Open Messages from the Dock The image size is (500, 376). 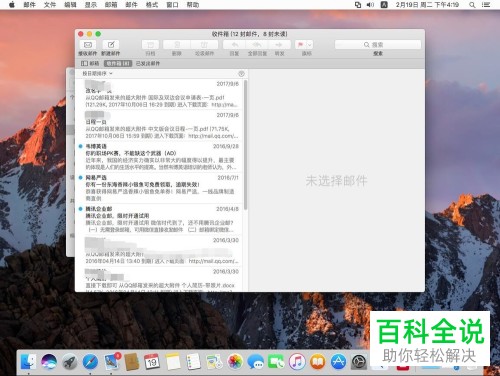256,362
